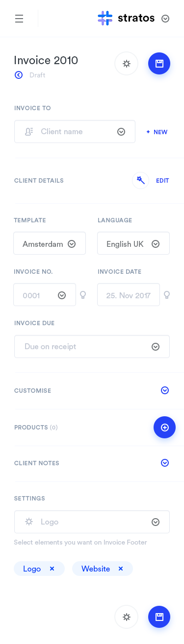Open the top settings gear button
The width and height of the screenshot is (184, 644).
pos(127,64)
